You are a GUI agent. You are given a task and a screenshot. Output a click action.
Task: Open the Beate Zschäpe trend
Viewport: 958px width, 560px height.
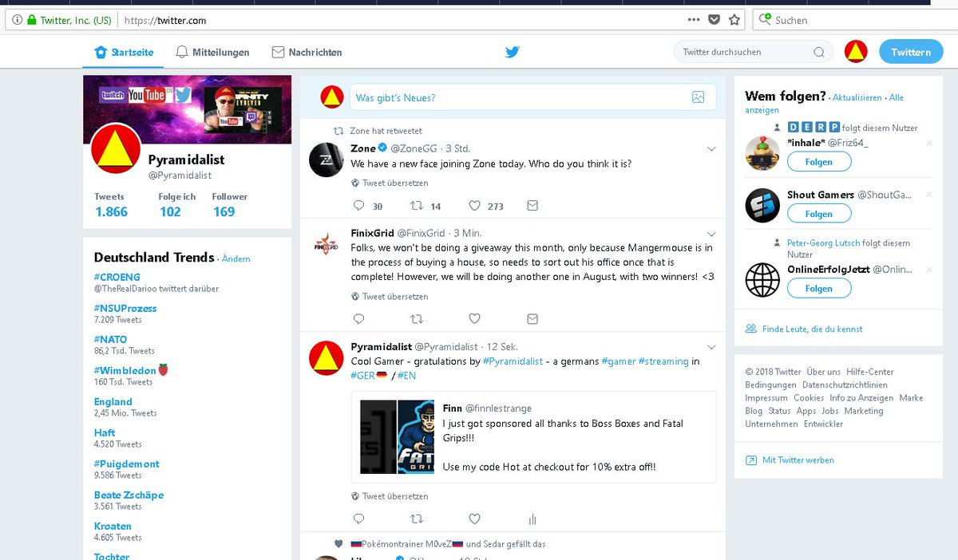point(129,495)
